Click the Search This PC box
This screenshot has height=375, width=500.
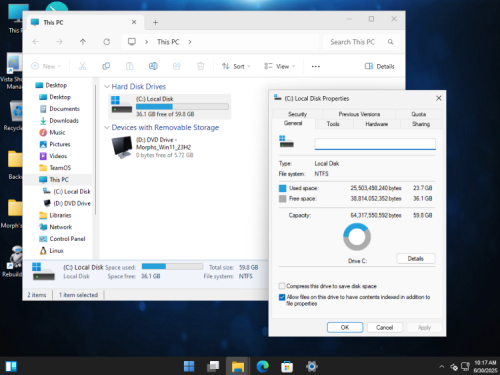(362, 42)
